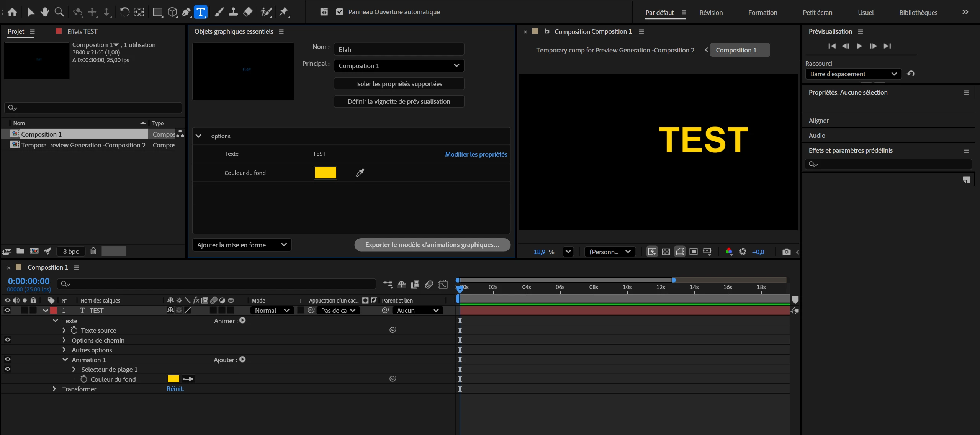This screenshot has height=435, width=980.
Task: Open the Principal Composition 1 dropdown
Action: (x=399, y=65)
